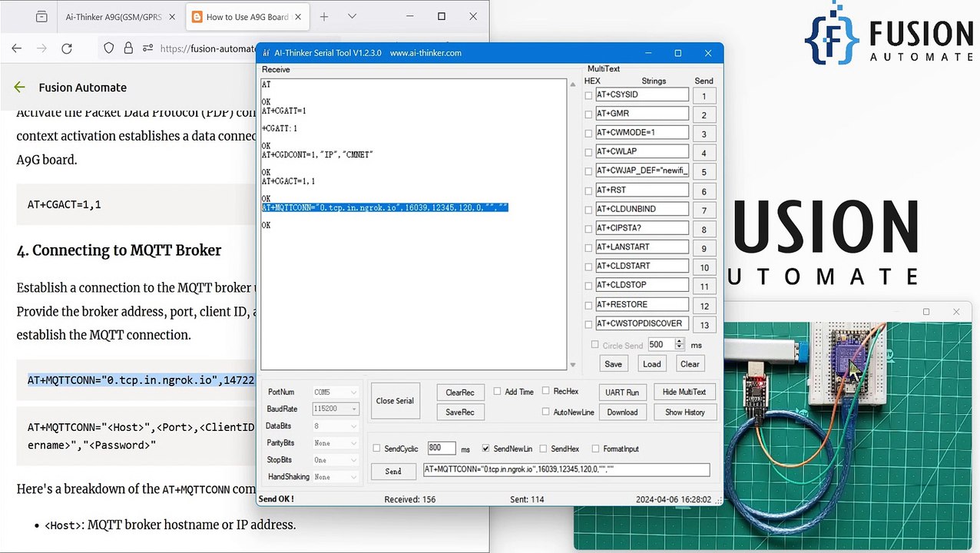Click the ClearRec button
The width and height of the screenshot is (980, 553).
point(459,392)
